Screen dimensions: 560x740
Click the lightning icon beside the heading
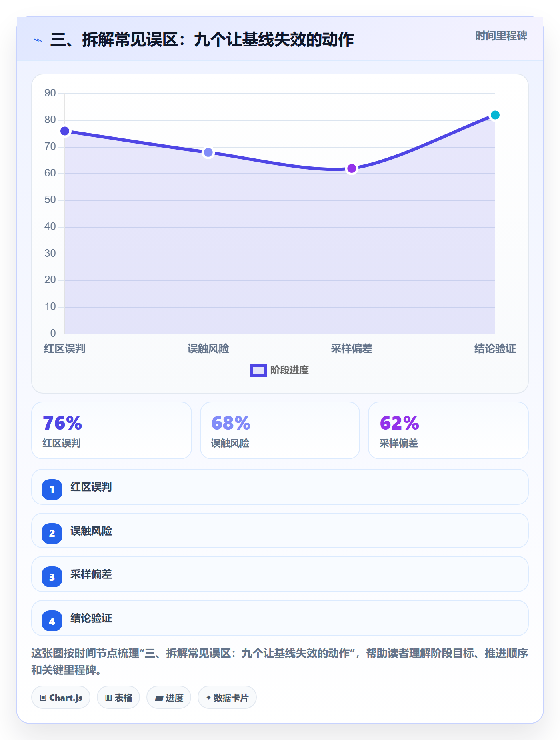point(38,40)
